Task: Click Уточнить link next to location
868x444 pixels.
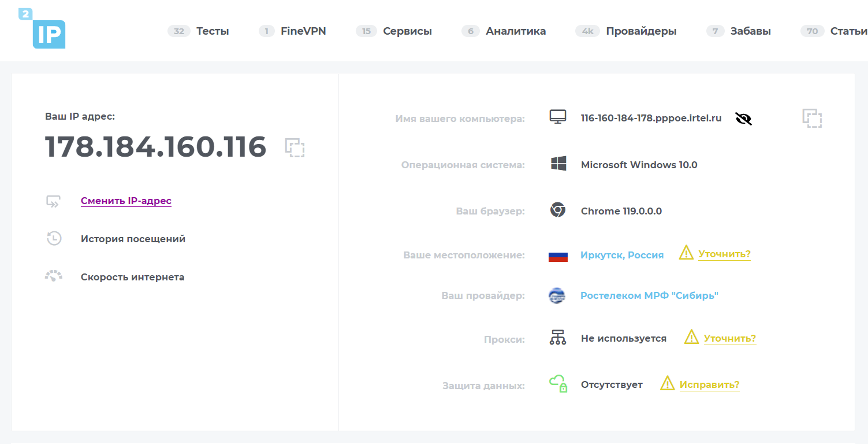Action: (724, 254)
